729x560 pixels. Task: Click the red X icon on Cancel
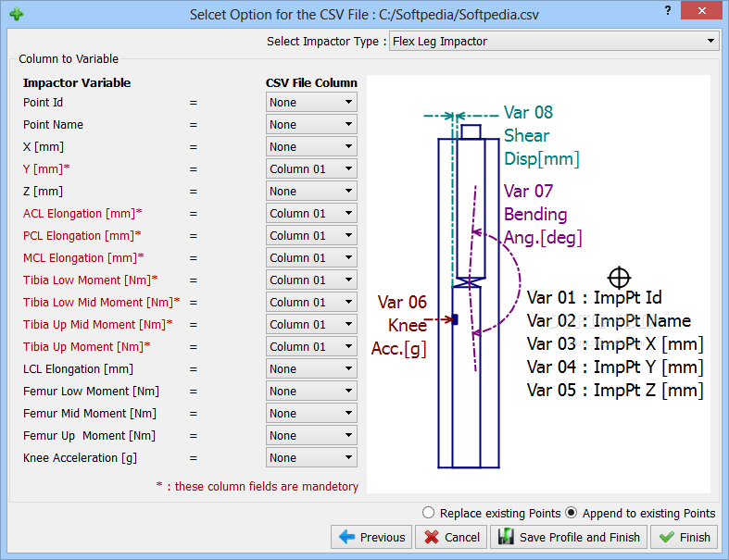432,537
